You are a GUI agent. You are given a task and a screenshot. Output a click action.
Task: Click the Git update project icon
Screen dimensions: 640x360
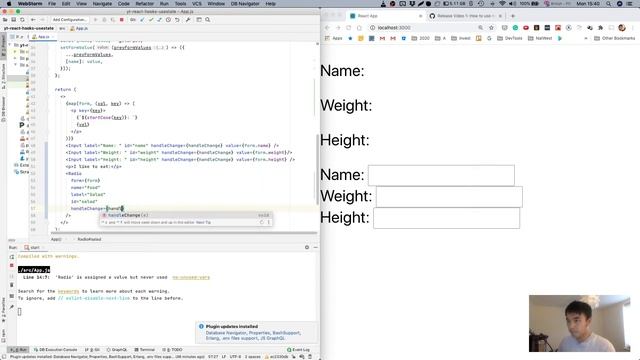(x=142, y=20)
